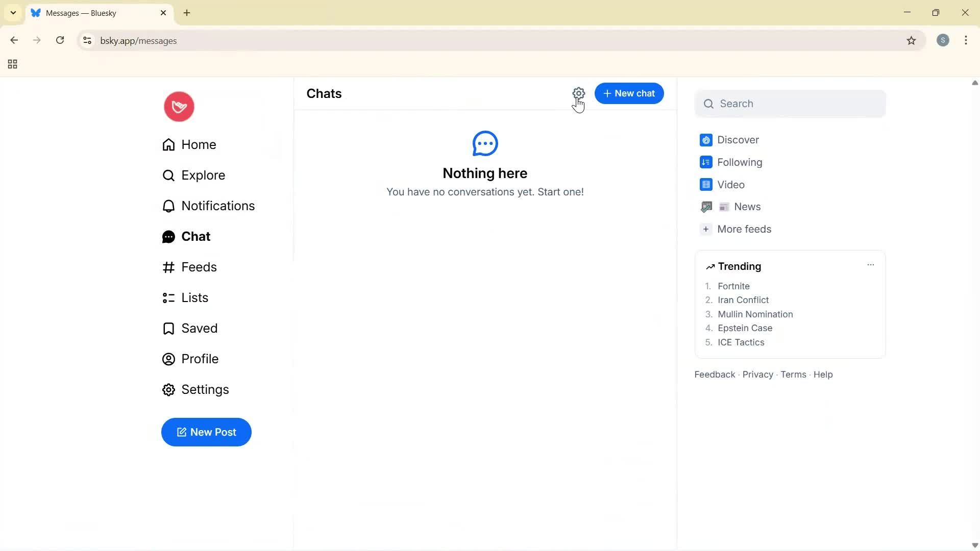Click the Chat bubble icon in sidebar
The width and height of the screenshot is (980, 551).
pos(168,236)
